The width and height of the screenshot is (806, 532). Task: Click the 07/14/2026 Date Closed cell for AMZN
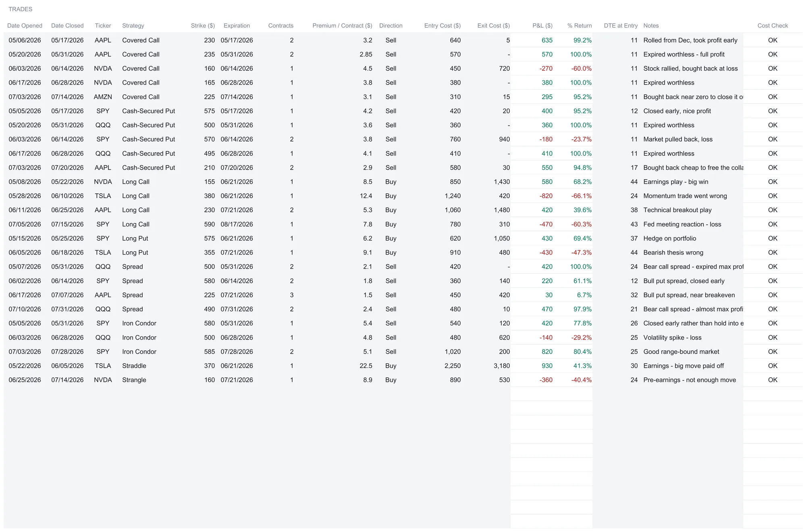tap(67, 97)
